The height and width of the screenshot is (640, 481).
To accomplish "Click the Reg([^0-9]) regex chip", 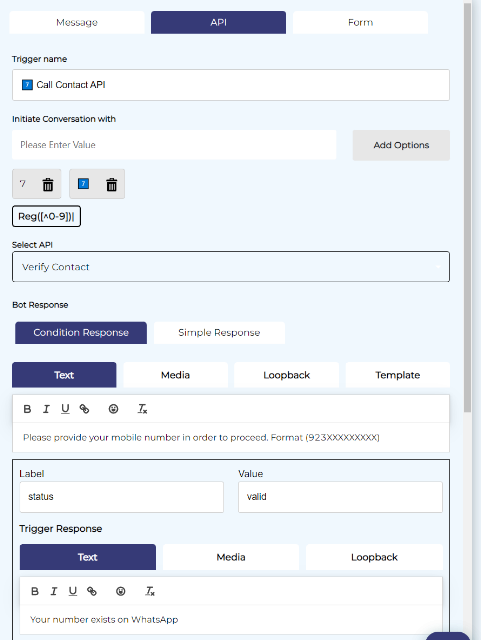I will [x=46, y=216].
